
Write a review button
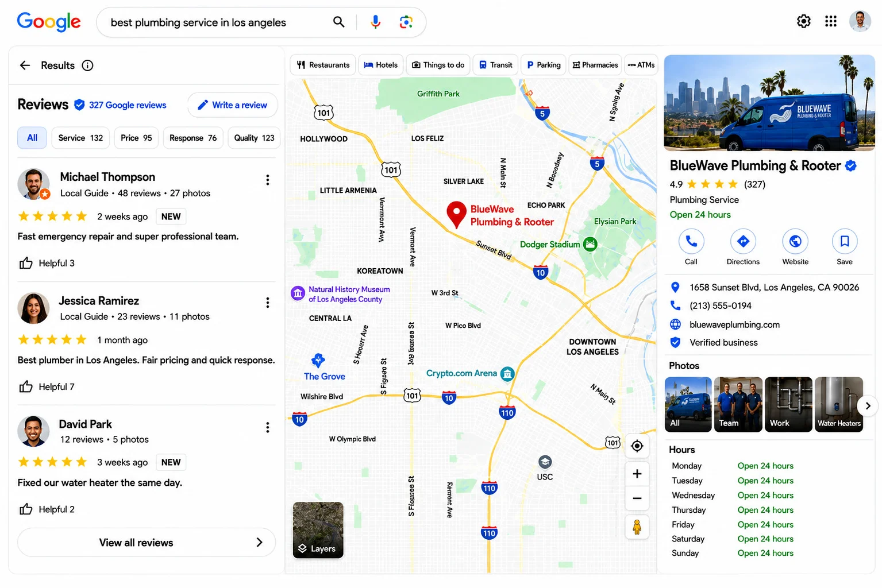click(233, 105)
